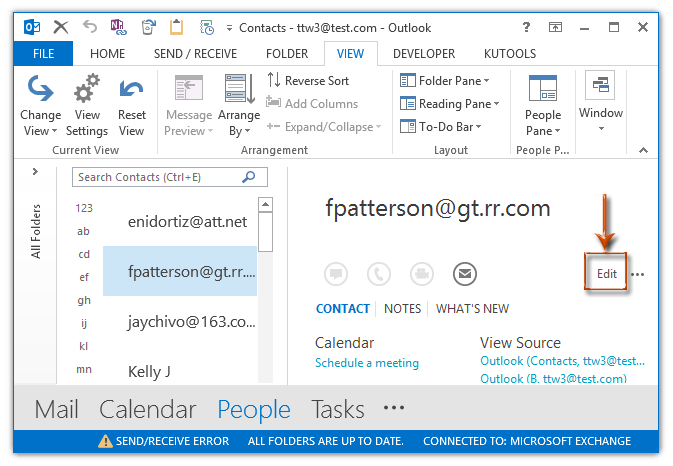Jump to the mn index

(x=84, y=369)
